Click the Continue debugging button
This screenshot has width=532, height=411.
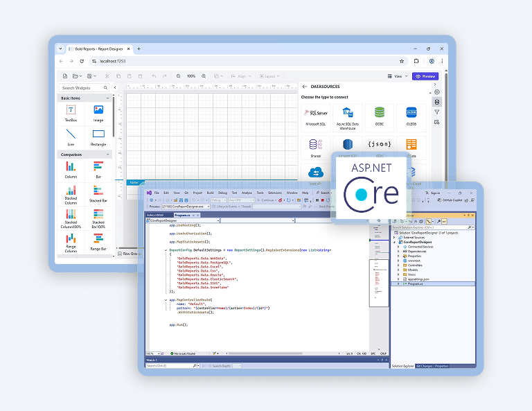pyautogui.click(x=266, y=200)
